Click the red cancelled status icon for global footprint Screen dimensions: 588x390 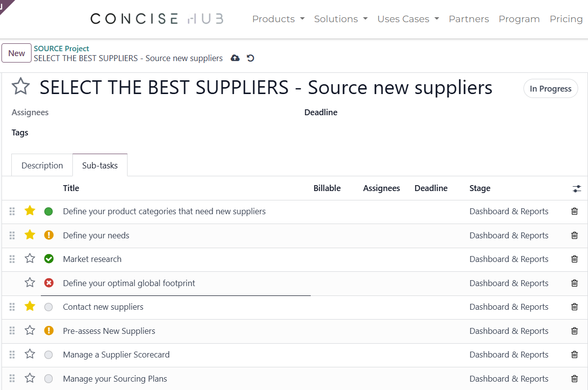[49, 283]
